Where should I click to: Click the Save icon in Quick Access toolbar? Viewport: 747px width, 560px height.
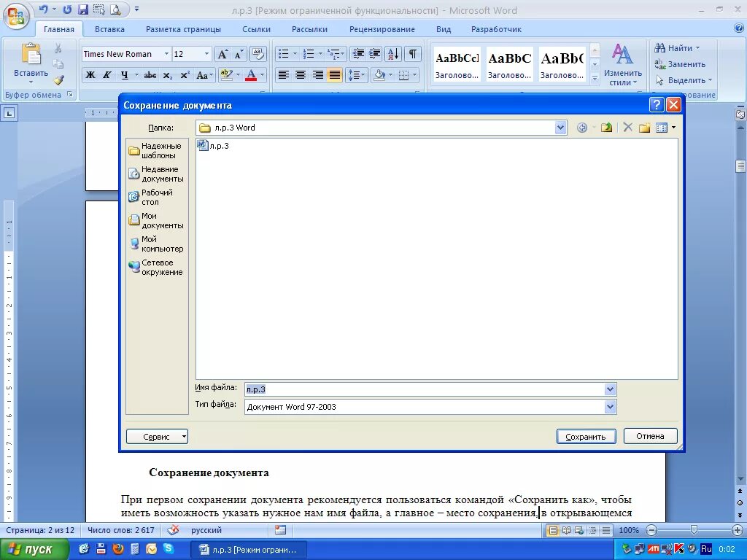(x=83, y=9)
